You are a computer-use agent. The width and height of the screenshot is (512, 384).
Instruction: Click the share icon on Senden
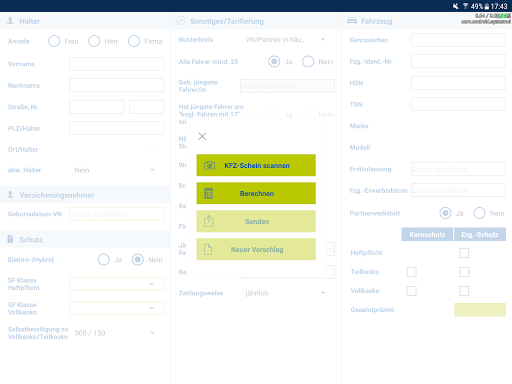(209, 221)
